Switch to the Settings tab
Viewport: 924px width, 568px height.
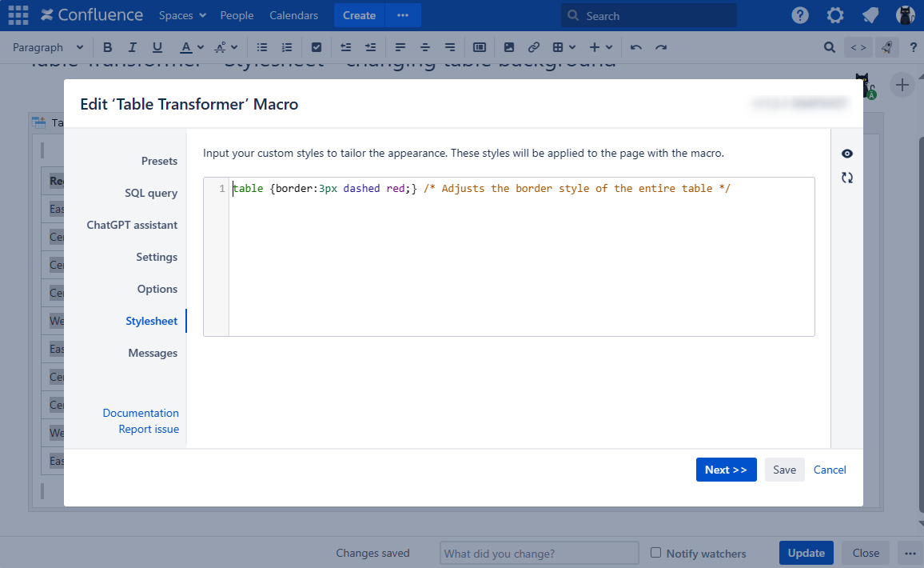[x=157, y=257]
